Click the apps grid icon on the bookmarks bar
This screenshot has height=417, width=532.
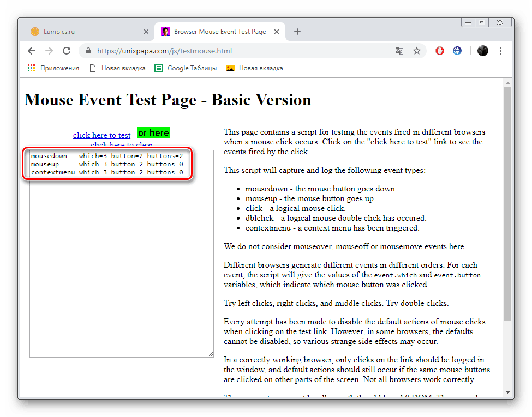[x=31, y=68]
